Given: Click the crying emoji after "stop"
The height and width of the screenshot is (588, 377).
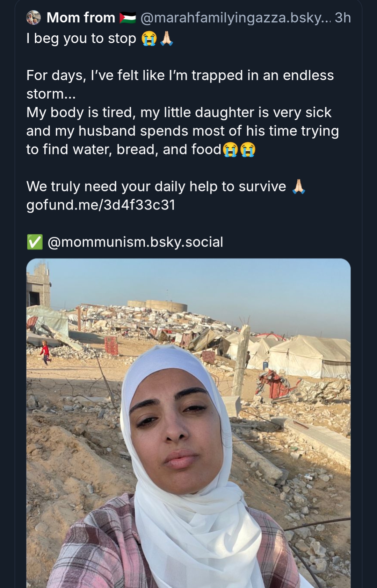Looking at the screenshot, I should click(x=149, y=38).
